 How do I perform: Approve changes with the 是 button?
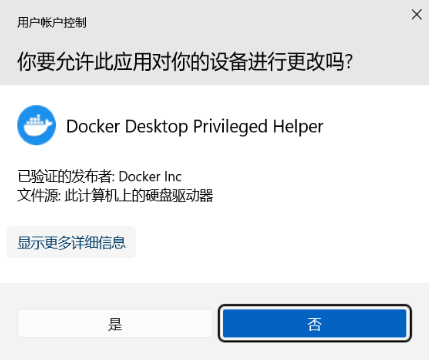pos(115,324)
